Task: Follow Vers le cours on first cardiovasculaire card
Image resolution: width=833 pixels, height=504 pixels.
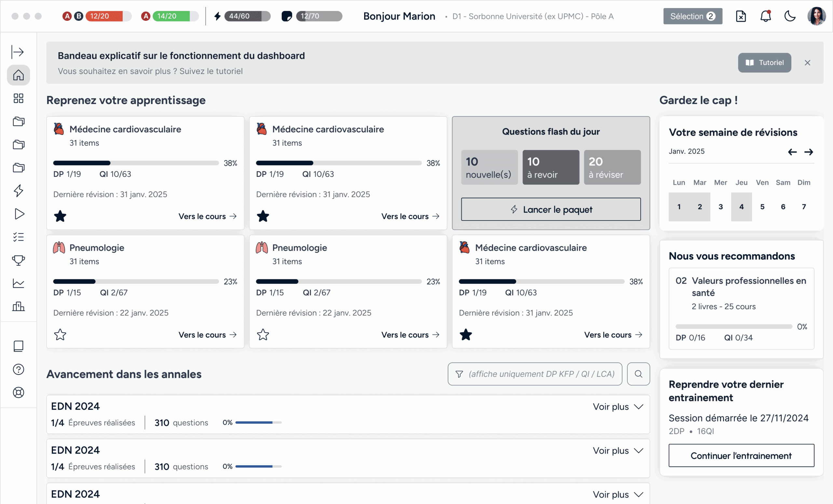Action: pos(208,216)
